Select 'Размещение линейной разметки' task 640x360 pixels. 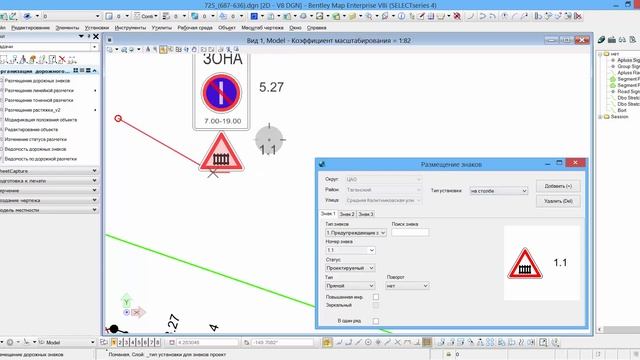[x=39, y=91]
